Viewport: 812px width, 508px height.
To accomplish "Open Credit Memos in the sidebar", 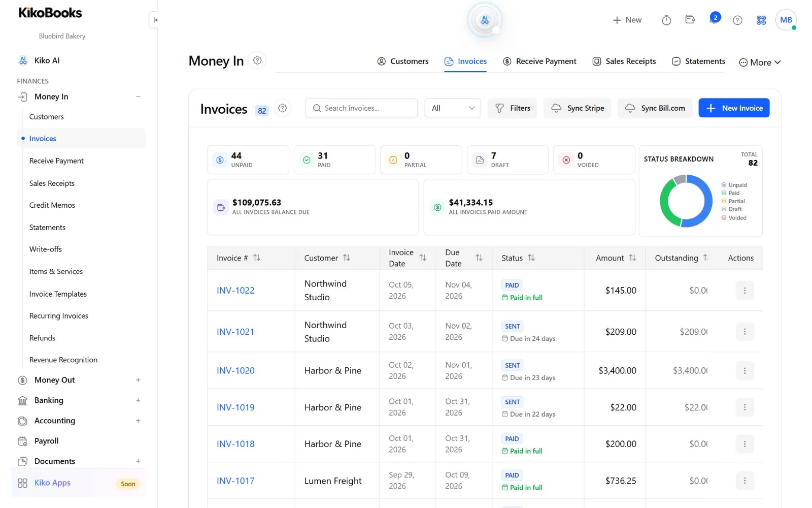I will click(52, 205).
